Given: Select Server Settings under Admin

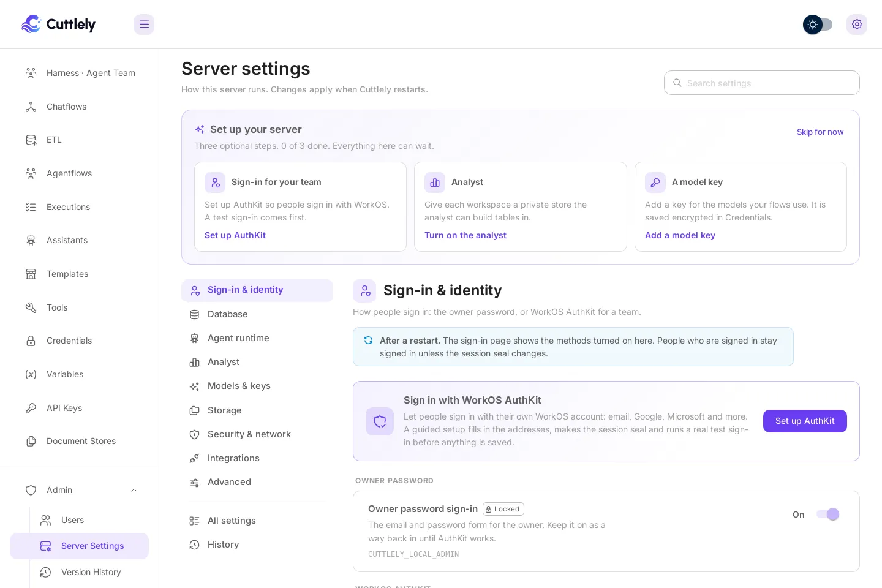Looking at the screenshot, I should tap(80, 546).
